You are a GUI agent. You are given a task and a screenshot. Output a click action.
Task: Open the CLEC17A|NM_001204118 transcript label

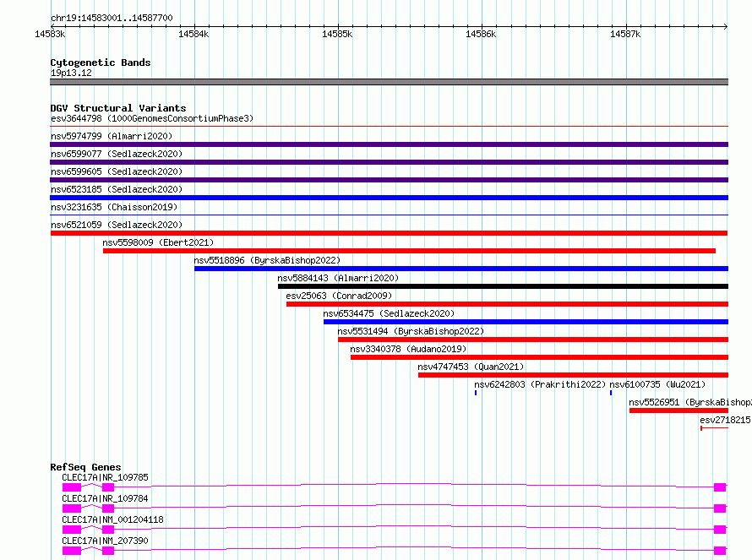(112, 519)
